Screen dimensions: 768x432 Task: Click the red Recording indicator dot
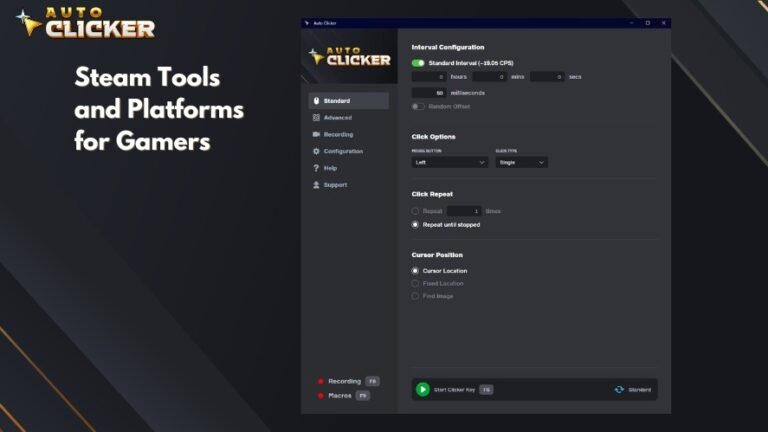pyautogui.click(x=320, y=381)
